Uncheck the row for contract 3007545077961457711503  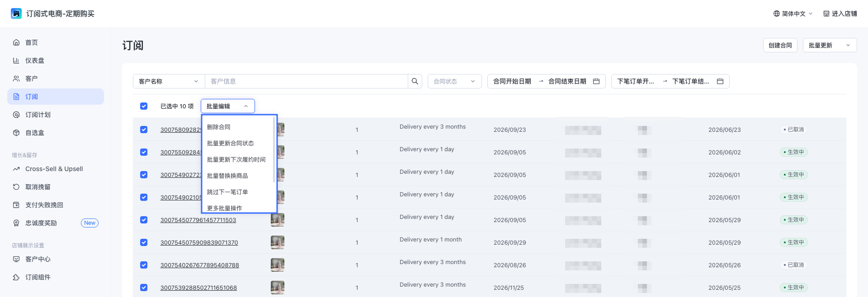pyautogui.click(x=144, y=220)
